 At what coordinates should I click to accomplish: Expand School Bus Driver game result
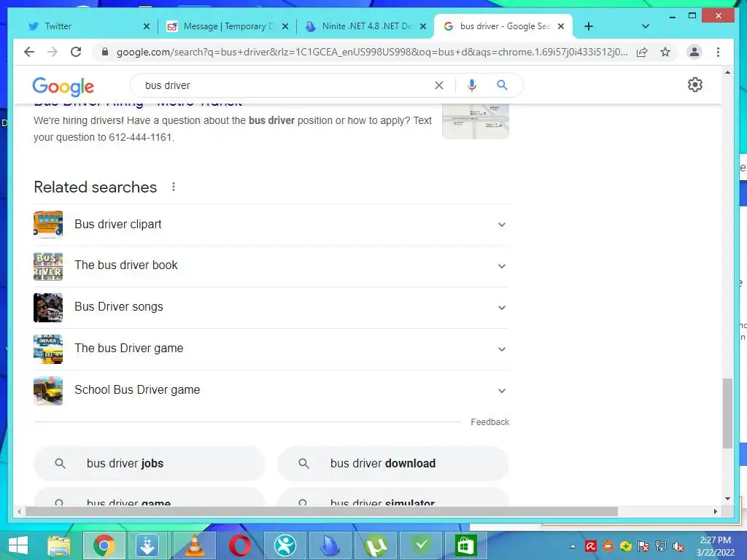pyautogui.click(x=502, y=391)
